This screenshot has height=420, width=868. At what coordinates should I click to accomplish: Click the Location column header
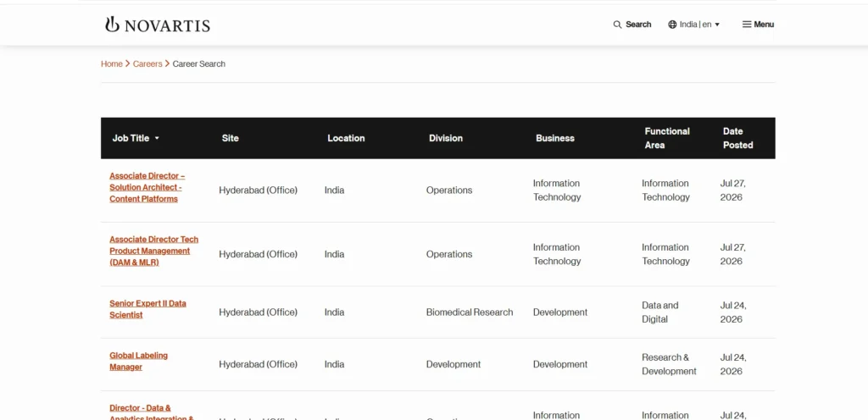[346, 138]
